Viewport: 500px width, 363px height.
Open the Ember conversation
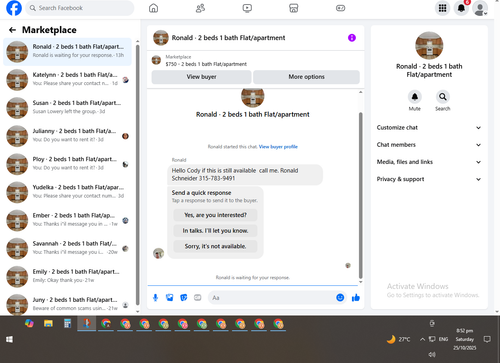tap(67, 220)
